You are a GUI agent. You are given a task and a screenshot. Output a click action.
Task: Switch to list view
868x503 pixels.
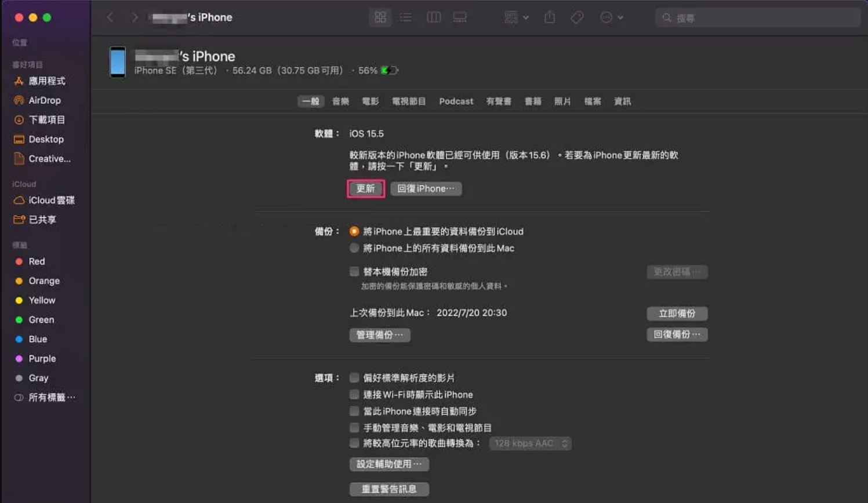(406, 17)
